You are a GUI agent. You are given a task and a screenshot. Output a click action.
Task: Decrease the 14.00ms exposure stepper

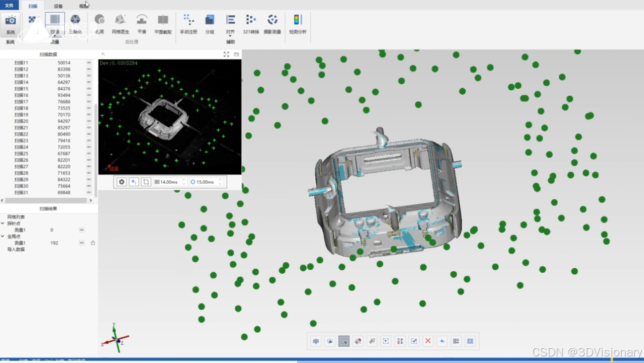184,184
